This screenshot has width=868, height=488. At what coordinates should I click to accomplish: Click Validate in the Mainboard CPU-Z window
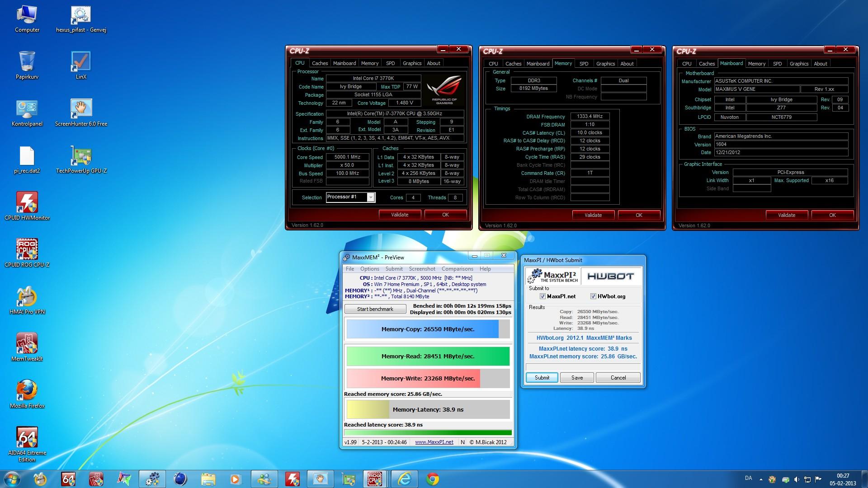[x=787, y=215]
